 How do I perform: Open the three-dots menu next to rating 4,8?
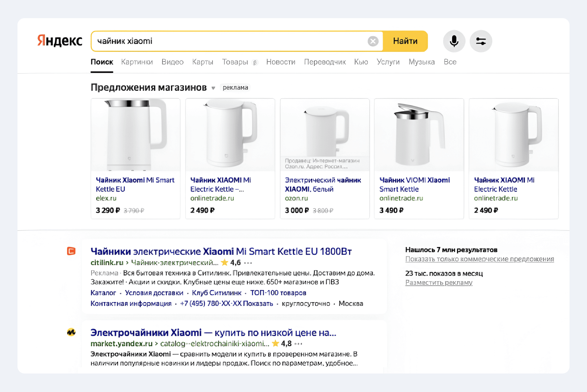coord(298,344)
